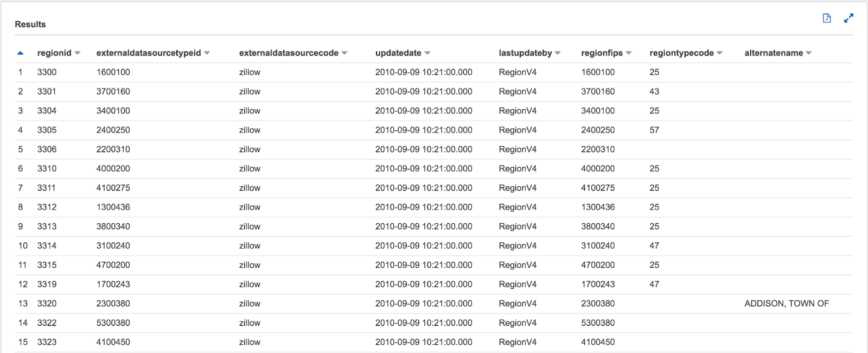Open the alternatename column dropdown arrow
Screen dimensions: 868x353
click(x=809, y=53)
